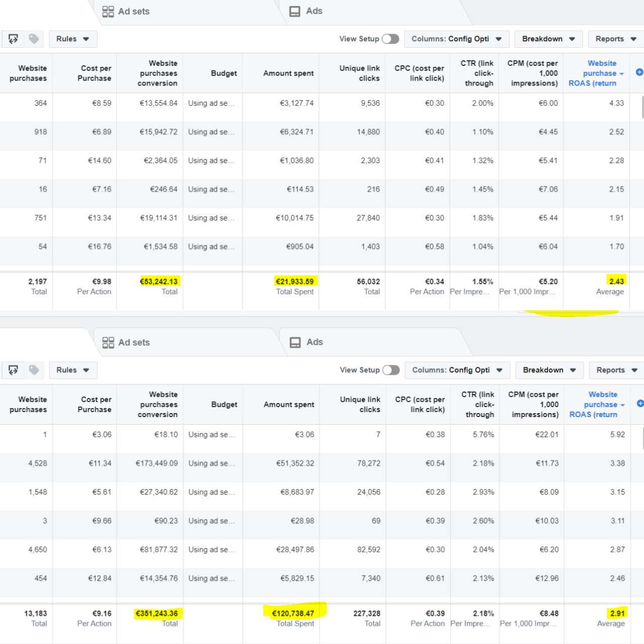
Task: Expand the Breakdown dropdown in the lower panel
Action: 549,370
